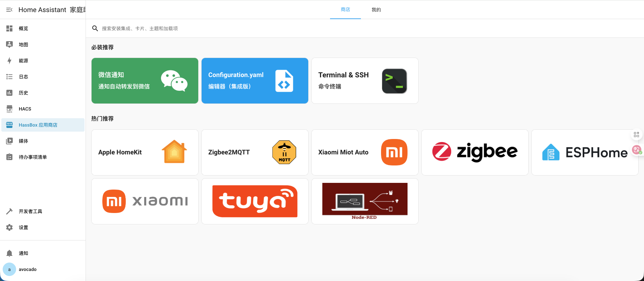The height and width of the screenshot is (281, 644).
Task: Open the 概览 overview dashboard
Action: click(23, 28)
